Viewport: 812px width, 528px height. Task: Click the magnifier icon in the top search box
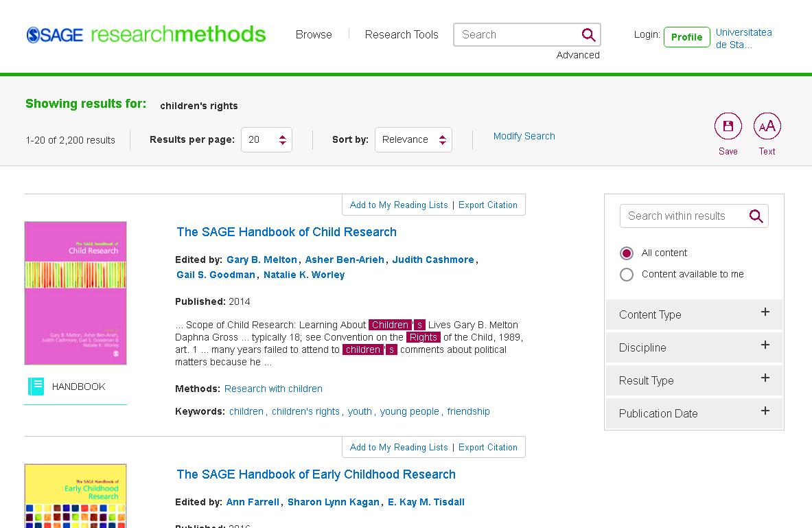[x=588, y=35]
